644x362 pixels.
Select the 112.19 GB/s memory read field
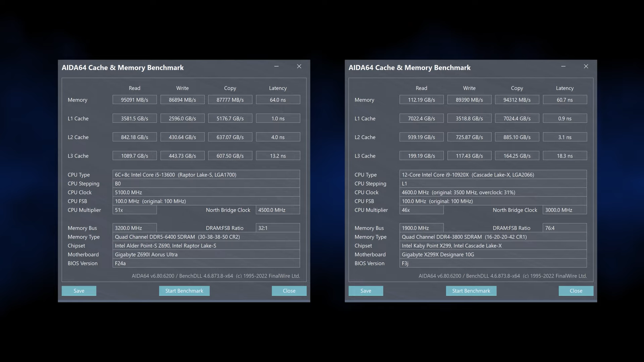coord(421,100)
